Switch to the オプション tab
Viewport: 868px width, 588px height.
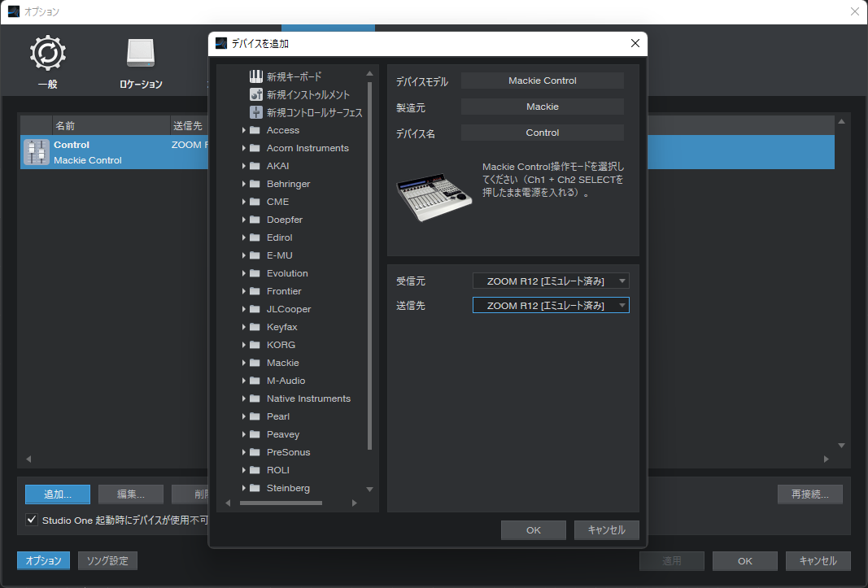pyautogui.click(x=43, y=561)
